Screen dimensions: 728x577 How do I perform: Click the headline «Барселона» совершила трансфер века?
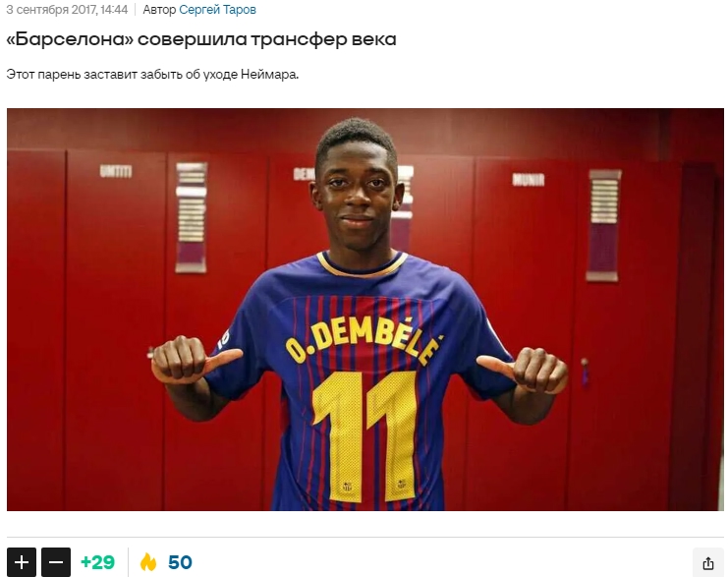201,39
